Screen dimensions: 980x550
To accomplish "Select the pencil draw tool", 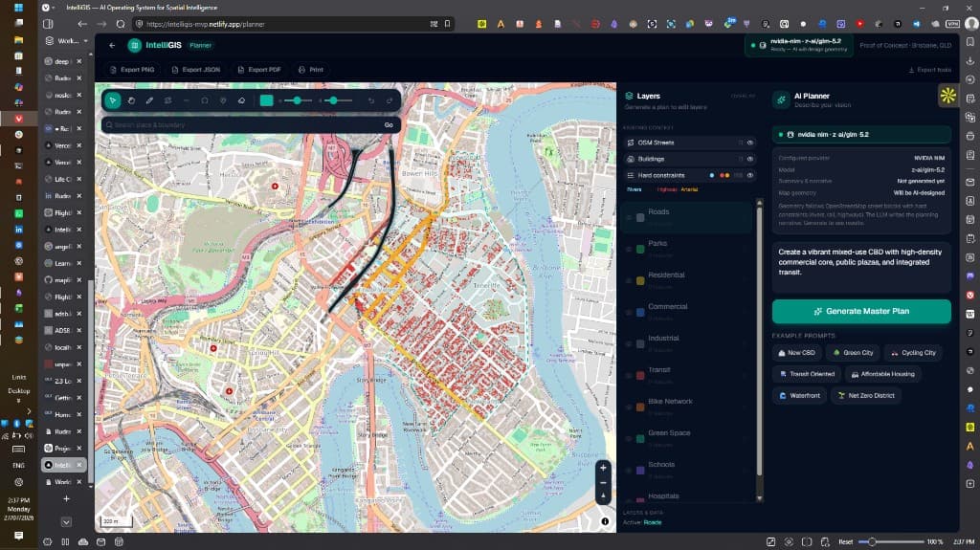I will [149, 100].
